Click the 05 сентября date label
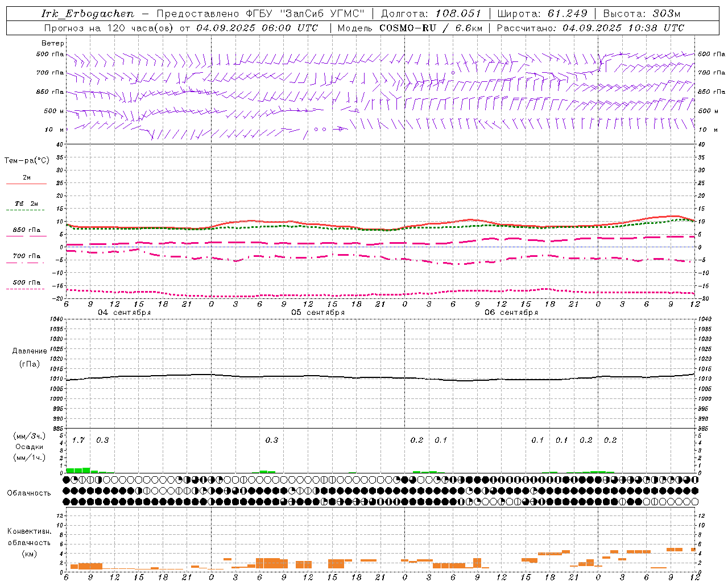 318,313
